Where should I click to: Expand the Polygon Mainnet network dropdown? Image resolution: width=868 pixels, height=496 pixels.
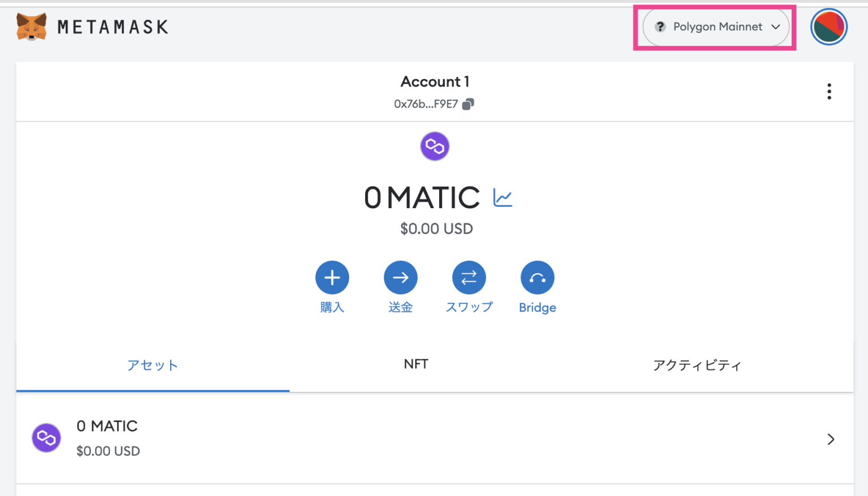point(716,27)
